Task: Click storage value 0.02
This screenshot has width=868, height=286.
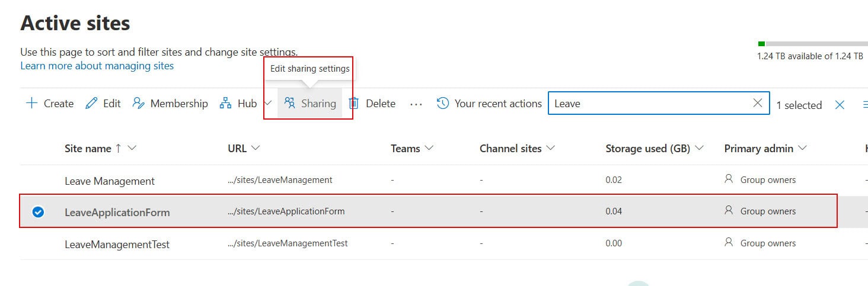Action: [614, 179]
